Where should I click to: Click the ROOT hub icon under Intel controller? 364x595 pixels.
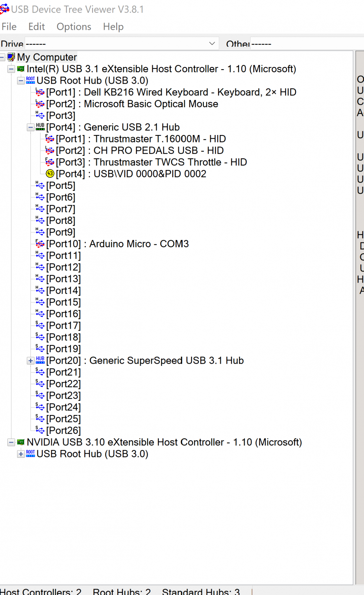click(30, 80)
